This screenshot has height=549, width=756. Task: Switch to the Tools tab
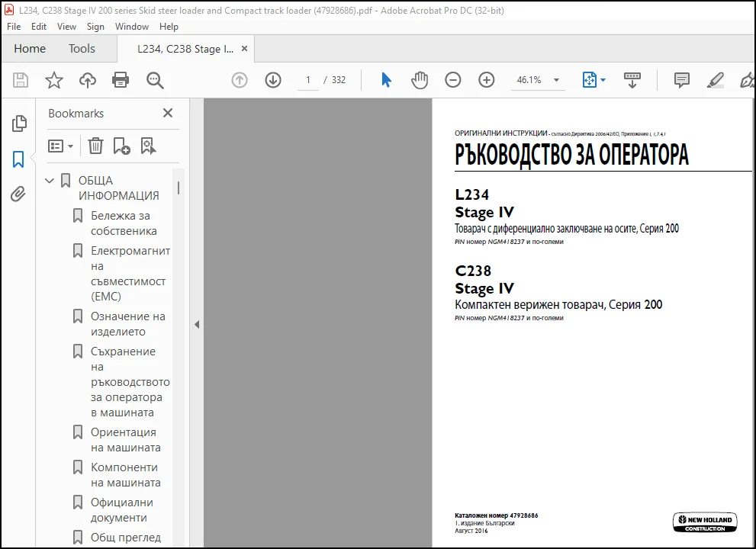[x=82, y=49]
